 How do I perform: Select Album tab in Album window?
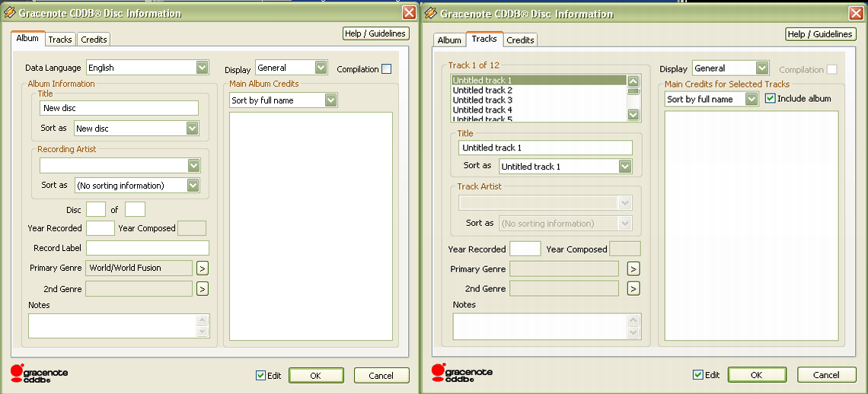click(x=27, y=38)
